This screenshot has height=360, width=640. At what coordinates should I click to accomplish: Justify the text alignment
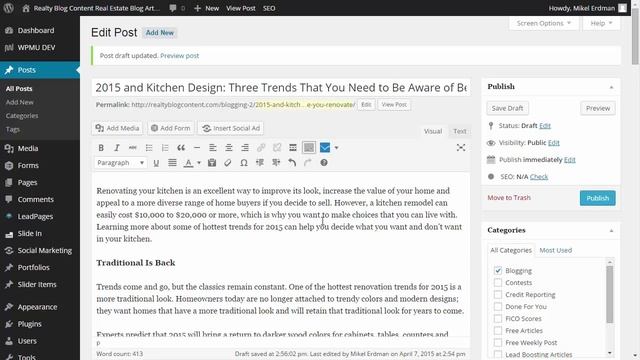coord(172,163)
